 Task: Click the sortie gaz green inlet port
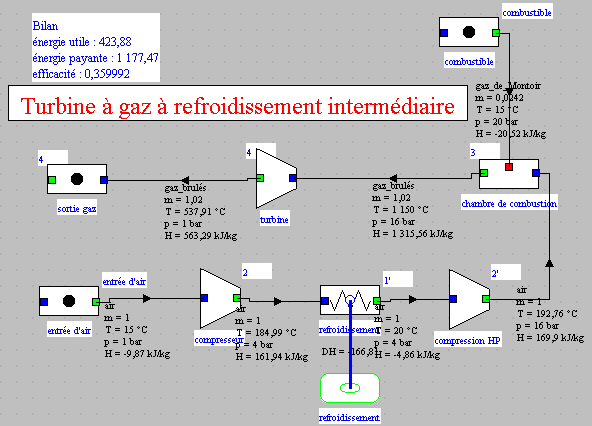click(x=52, y=180)
